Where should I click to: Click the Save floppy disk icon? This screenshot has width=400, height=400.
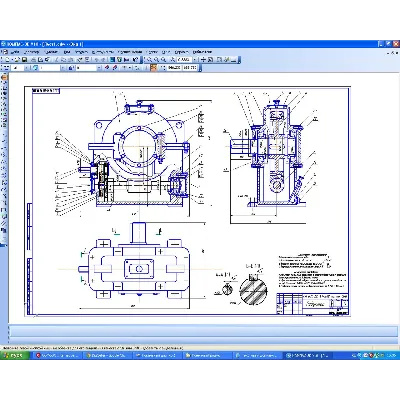[24, 60]
